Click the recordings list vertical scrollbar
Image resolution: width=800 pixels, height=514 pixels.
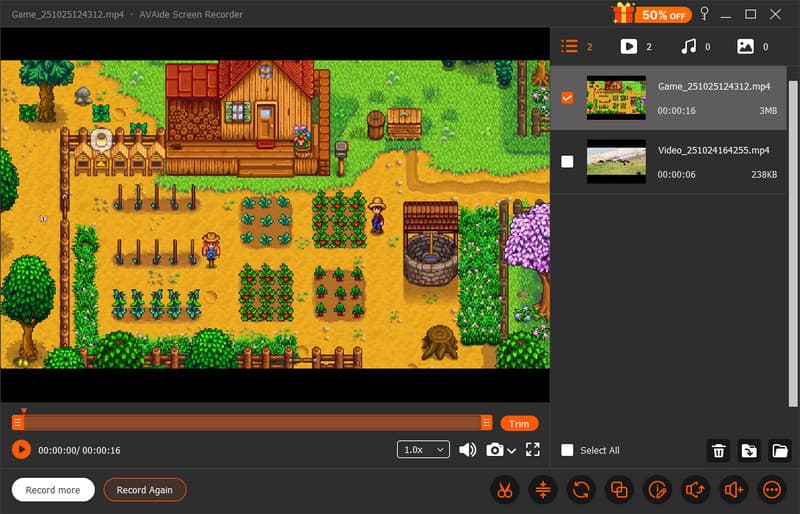click(x=793, y=242)
